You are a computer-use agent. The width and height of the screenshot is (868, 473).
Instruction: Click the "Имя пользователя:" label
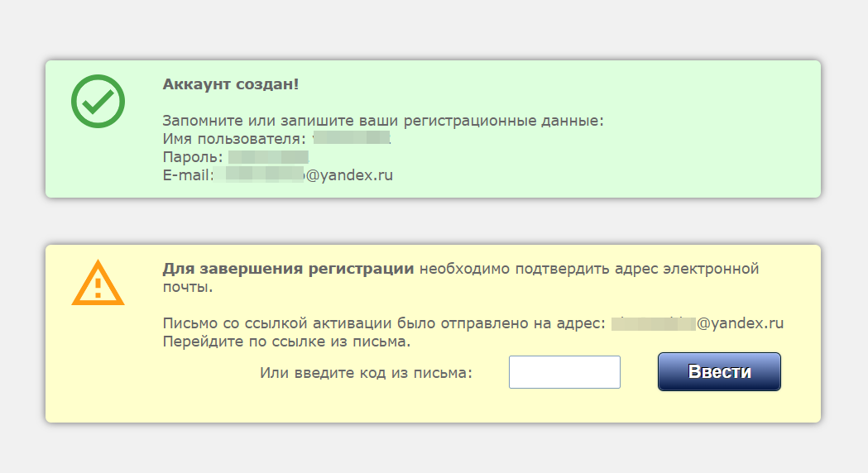[234, 139]
